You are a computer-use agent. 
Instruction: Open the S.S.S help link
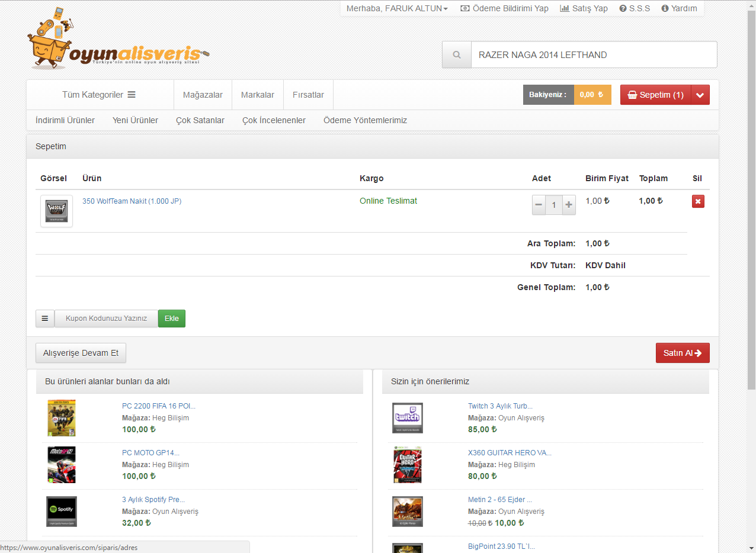point(635,8)
